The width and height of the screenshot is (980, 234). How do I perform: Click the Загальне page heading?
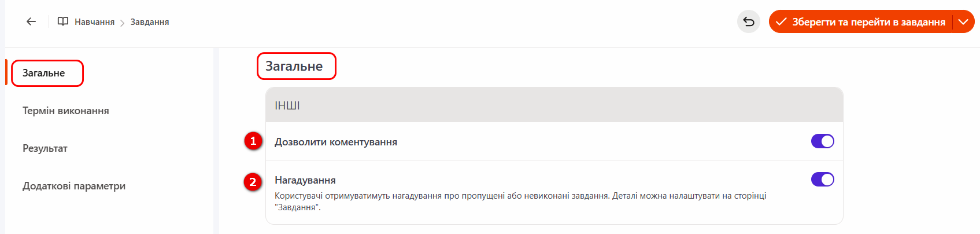[x=294, y=67]
